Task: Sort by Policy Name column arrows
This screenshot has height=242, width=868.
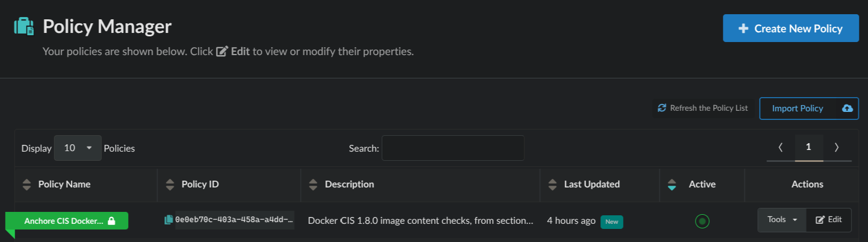Action: [26, 184]
